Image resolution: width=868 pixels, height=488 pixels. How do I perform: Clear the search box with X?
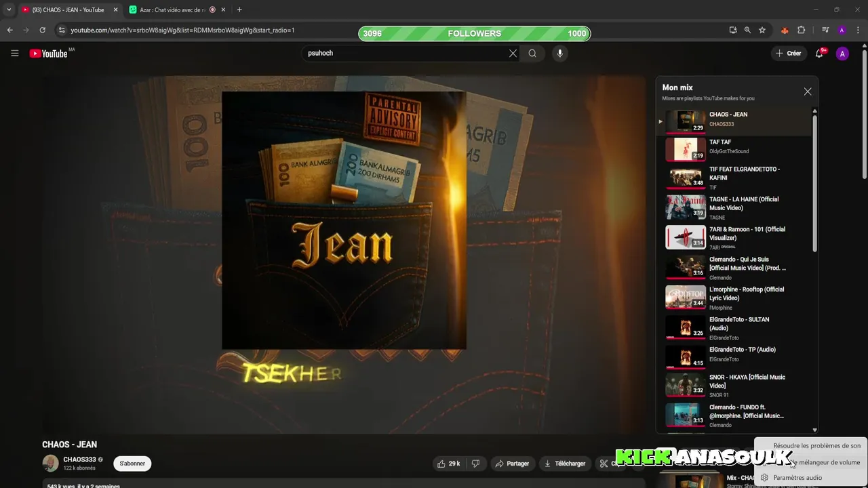[513, 53]
